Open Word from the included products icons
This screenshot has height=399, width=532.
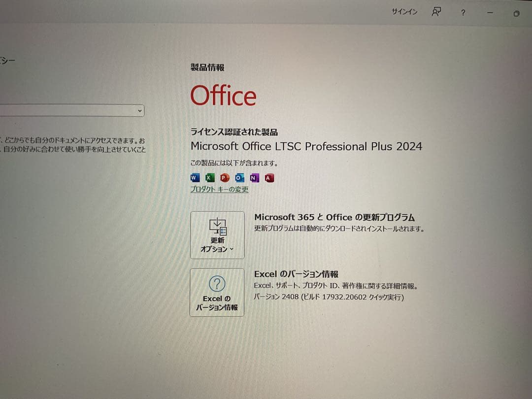coord(194,178)
